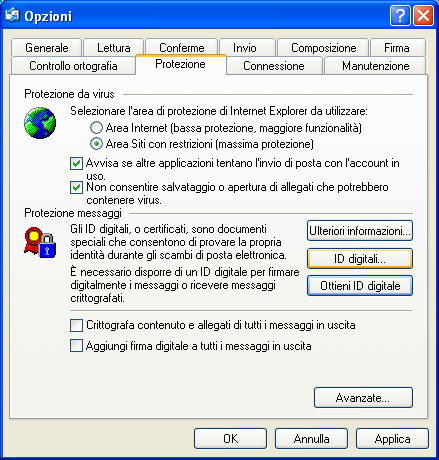
Task: Open the ID digitali dialog button
Action: pyautogui.click(x=360, y=258)
